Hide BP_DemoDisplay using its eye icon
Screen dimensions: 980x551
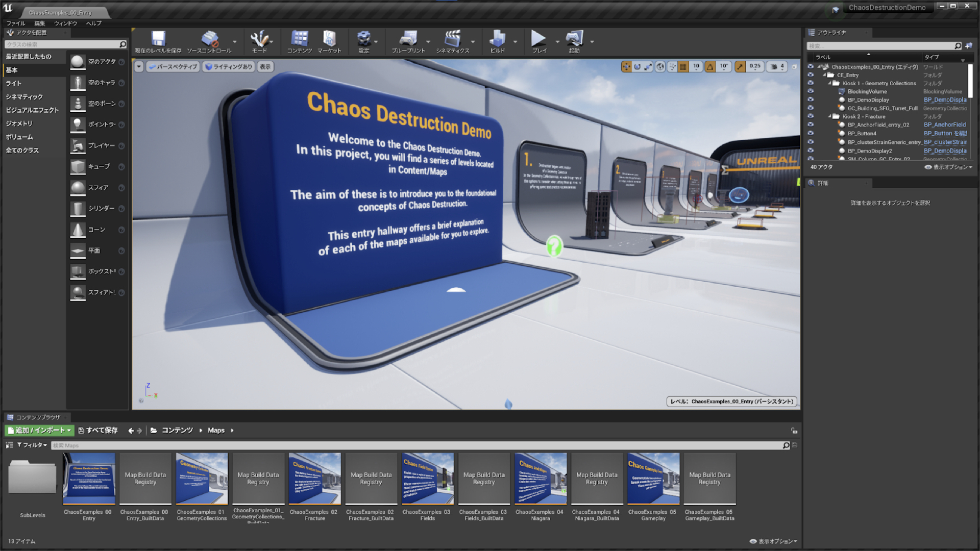pyautogui.click(x=811, y=99)
